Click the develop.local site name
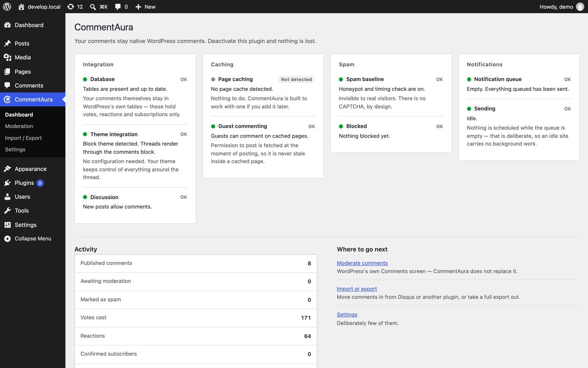 (44, 7)
